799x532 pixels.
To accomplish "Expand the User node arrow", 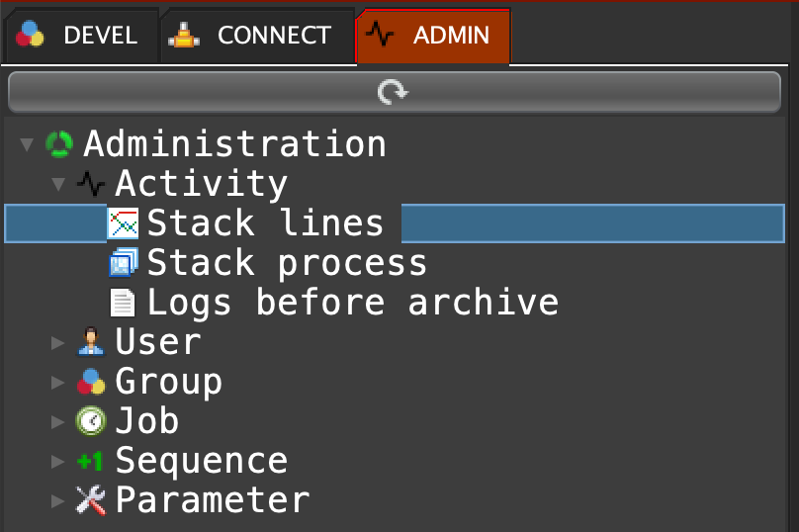I will coord(58,343).
